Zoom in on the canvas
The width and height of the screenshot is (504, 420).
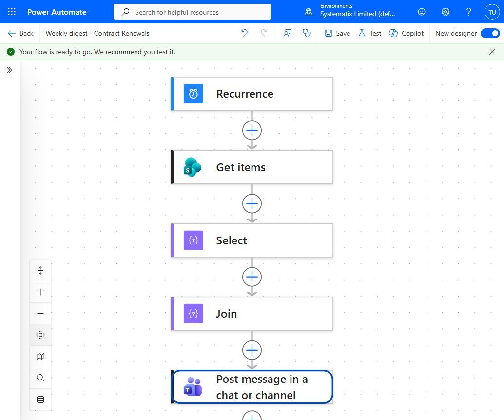[x=40, y=292]
